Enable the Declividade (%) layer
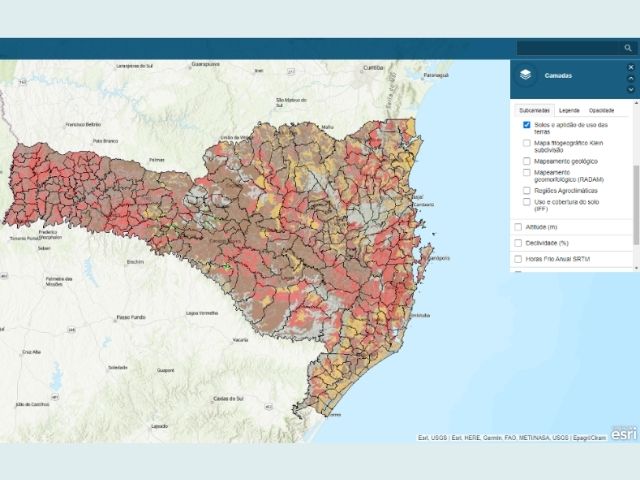 coord(518,243)
